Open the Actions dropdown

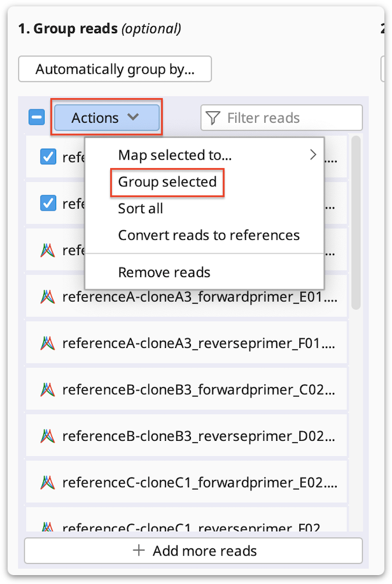106,117
